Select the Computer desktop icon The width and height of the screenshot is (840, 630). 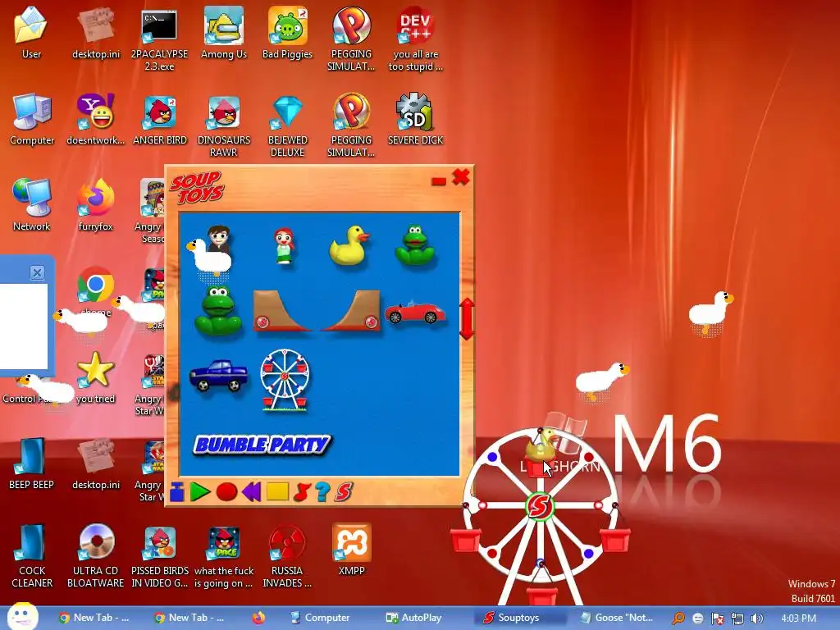coord(32,119)
